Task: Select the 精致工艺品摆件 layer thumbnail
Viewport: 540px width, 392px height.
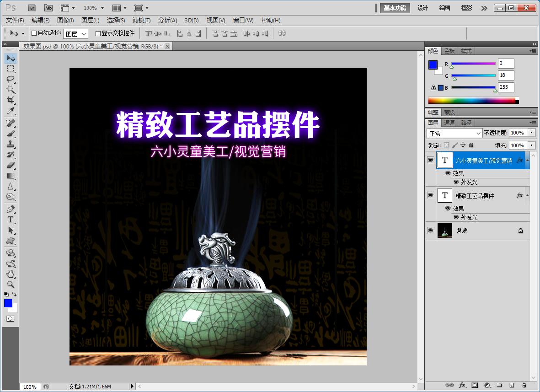Action: coord(444,195)
